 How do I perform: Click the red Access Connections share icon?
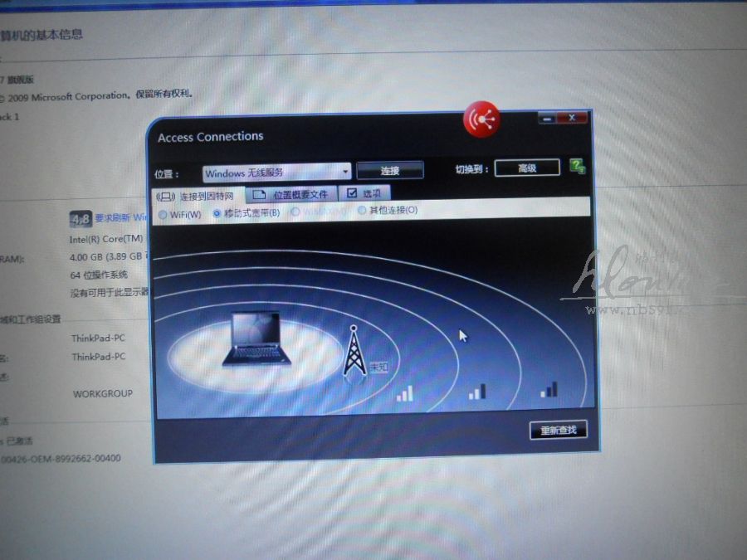(x=483, y=119)
